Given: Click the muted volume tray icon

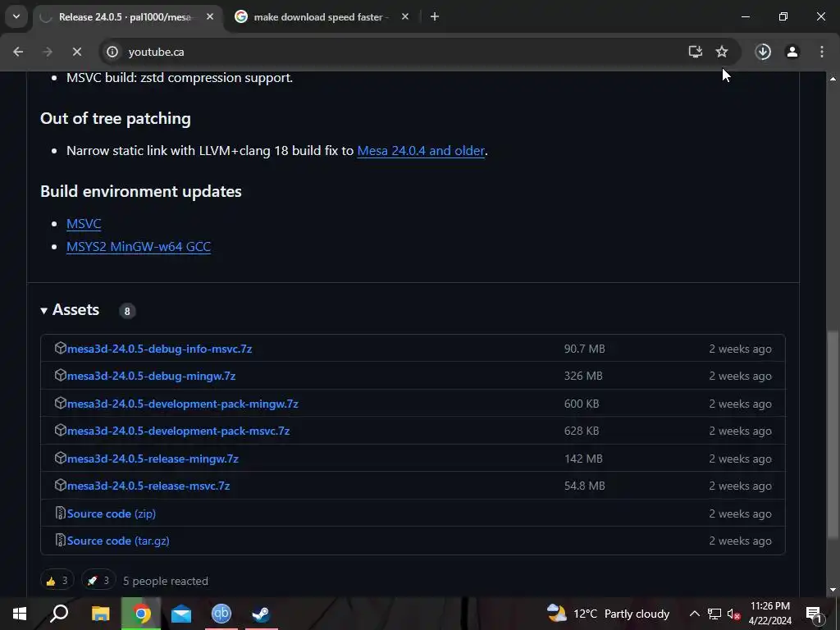Looking at the screenshot, I should 734,614.
